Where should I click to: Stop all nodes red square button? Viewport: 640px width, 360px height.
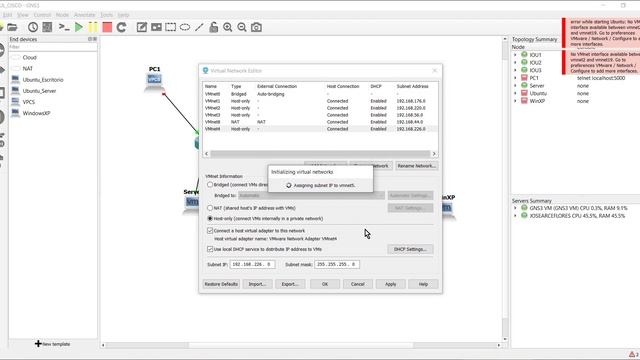107,27
